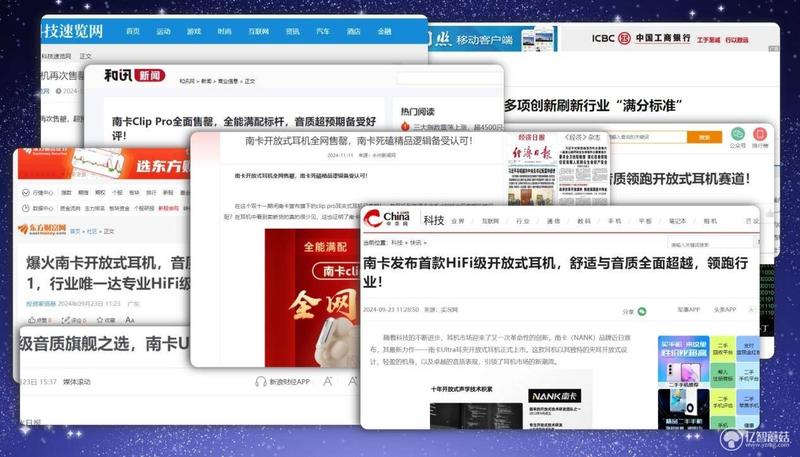Screen dimensions: 800x457
Task: Click 快讯 in China.com breadcrumb
Action: [x=416, y=243]
